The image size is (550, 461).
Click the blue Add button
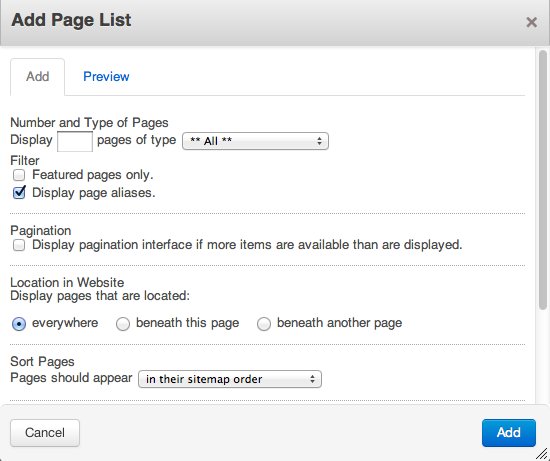point(509,433)
